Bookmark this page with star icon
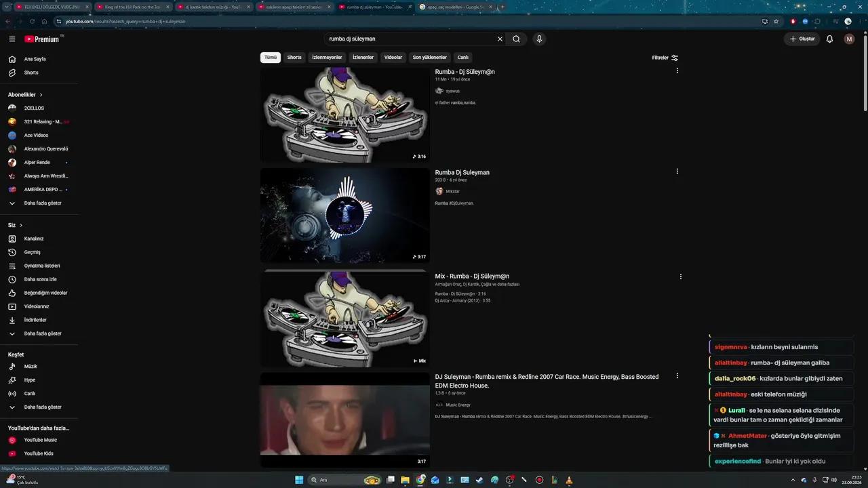 (x=776, y=21)
